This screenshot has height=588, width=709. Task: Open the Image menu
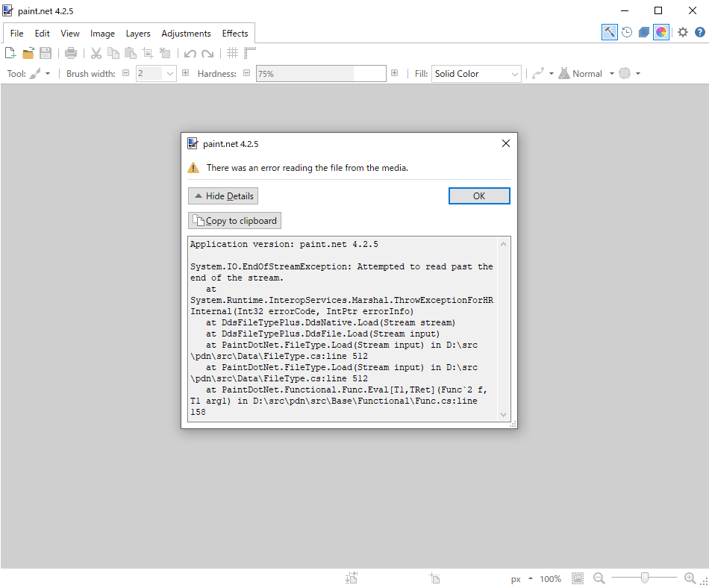(102, 34)
